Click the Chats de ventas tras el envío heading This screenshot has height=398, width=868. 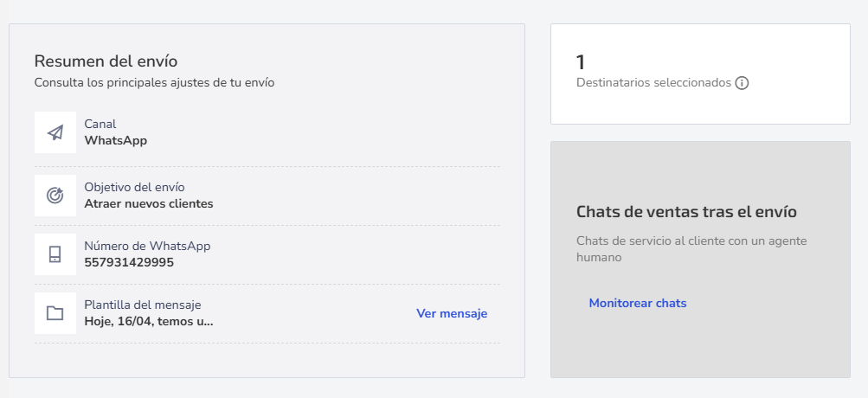coord(686,212)
